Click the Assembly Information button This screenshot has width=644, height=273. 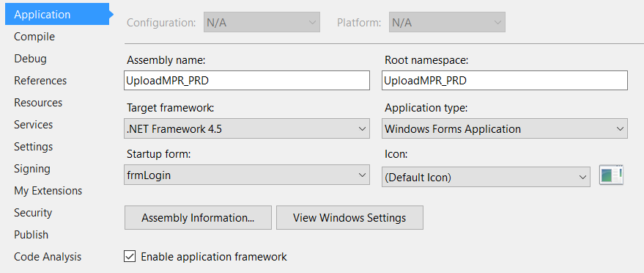198,217
